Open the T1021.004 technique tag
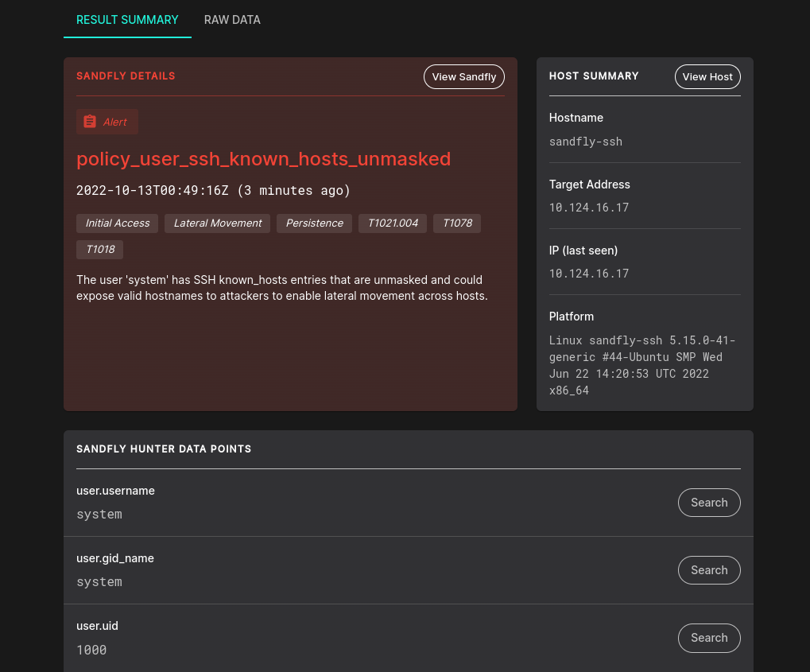This screenshot has height=672, width=810. coord(393,223)
